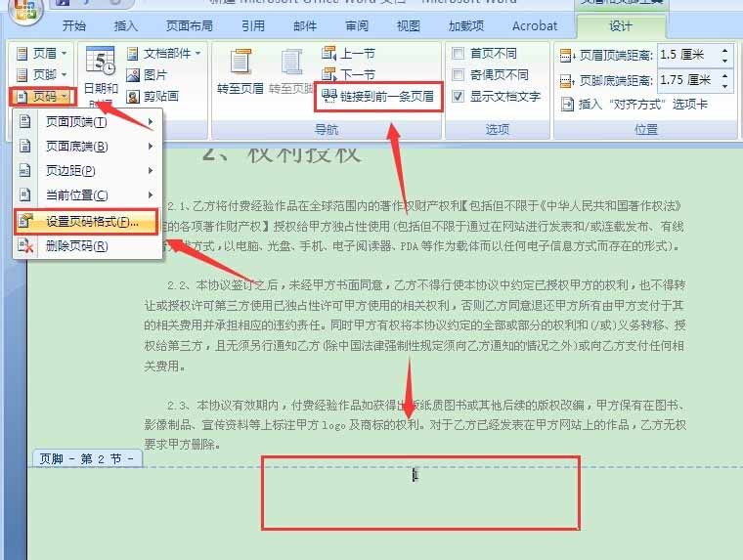Insert date and time with calendar icon
The image size is (743, 560).
100,61
